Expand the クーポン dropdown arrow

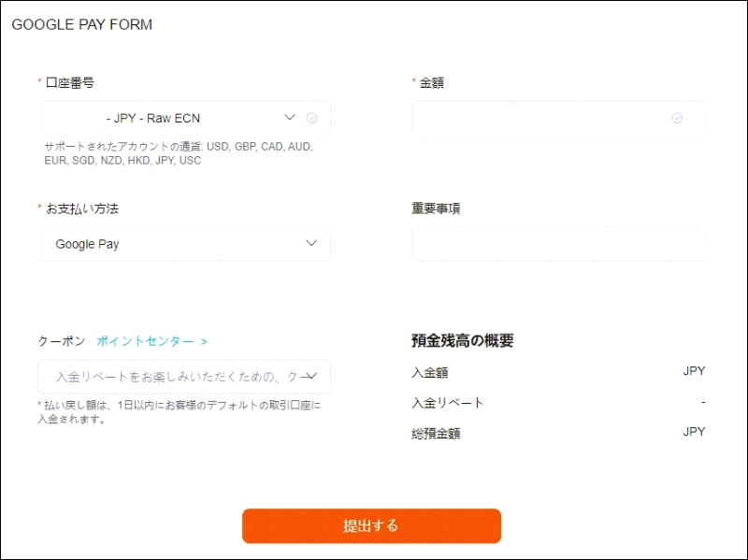tap(312, 377)
